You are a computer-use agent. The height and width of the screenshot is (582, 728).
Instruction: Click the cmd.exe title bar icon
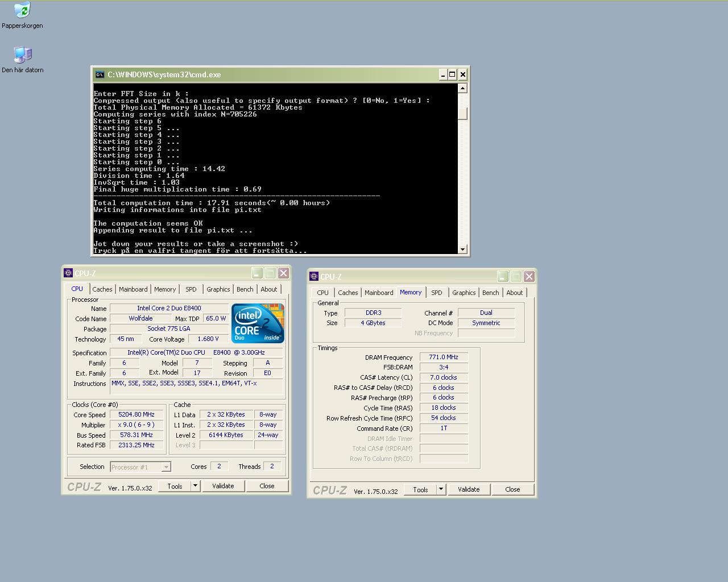[x=100, y=74]
